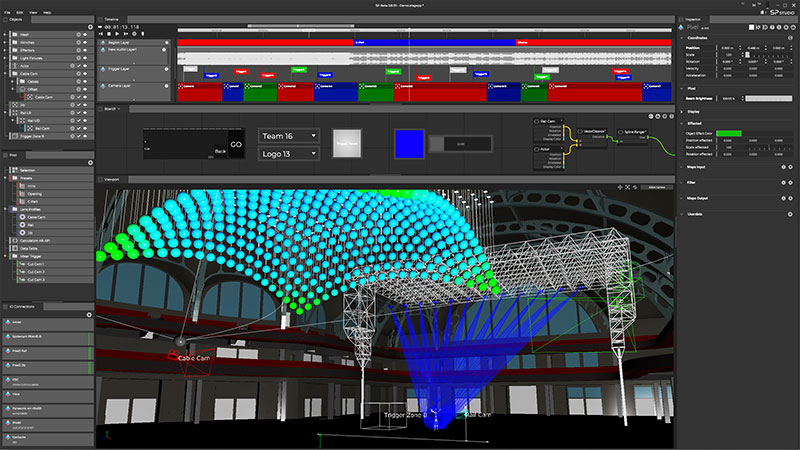Viewport: 800px width, 450px height.
Task: Open the View menu
Action: [32, 11]
